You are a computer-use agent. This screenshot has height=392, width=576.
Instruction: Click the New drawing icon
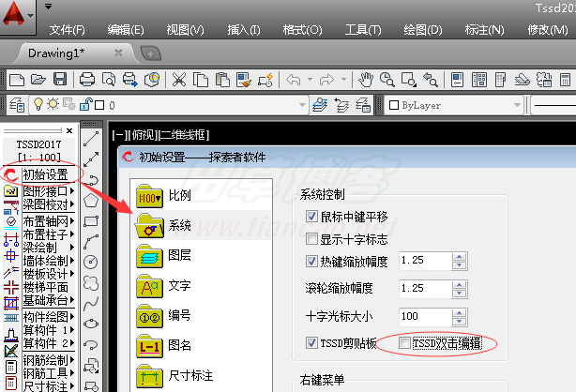(17, 80)
